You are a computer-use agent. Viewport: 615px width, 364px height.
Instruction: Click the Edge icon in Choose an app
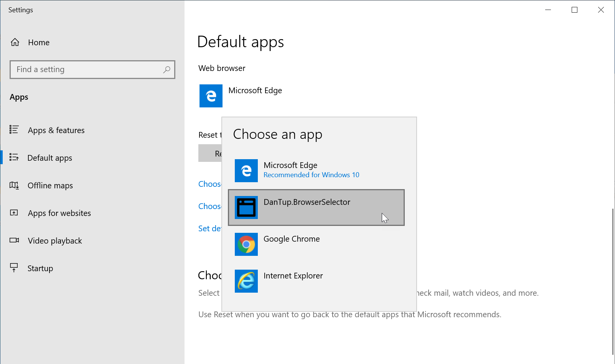tap(246, 171)
